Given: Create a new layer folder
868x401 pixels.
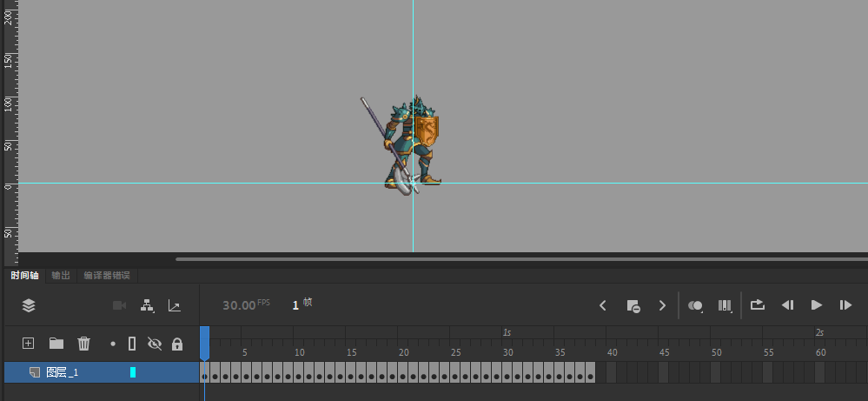Looking at the screenshot, I should click(x=56, y=344).
